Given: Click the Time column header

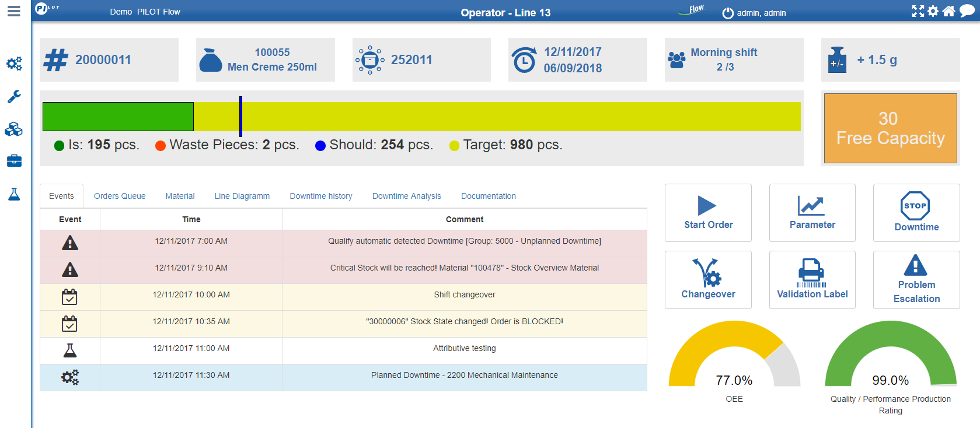Looking at the screenshot, I should (x=191, y=219).
